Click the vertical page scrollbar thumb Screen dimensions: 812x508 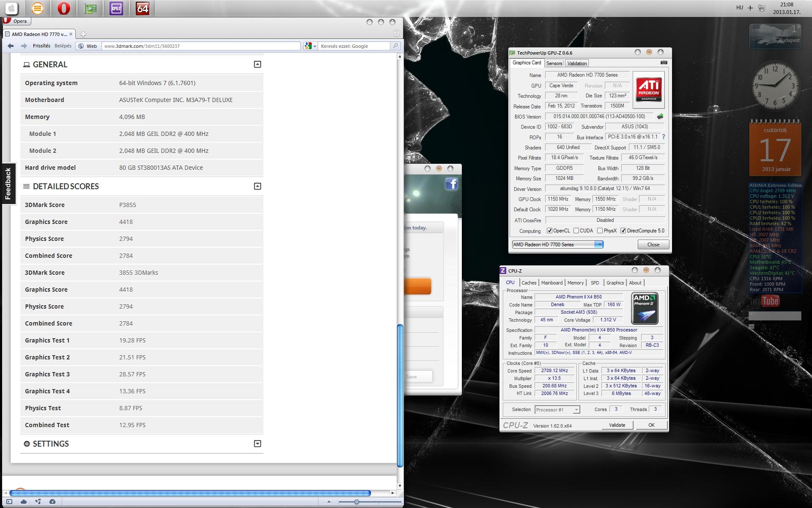(x=400, y=395)
